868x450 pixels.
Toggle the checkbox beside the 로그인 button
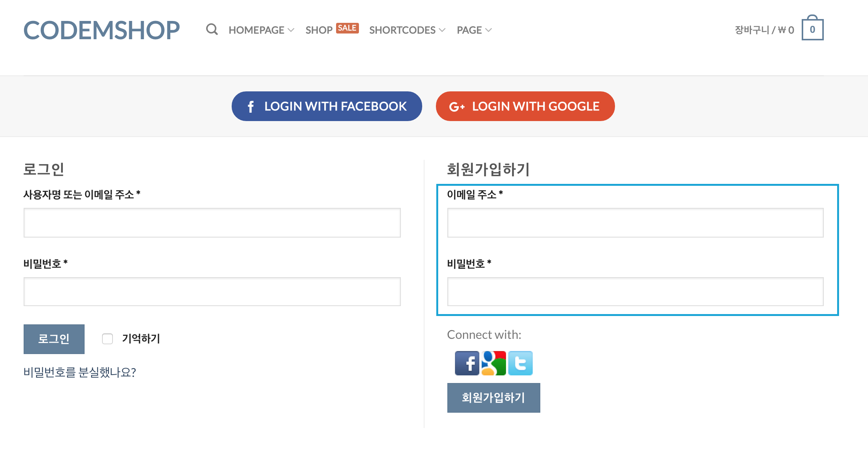point(107,339)
